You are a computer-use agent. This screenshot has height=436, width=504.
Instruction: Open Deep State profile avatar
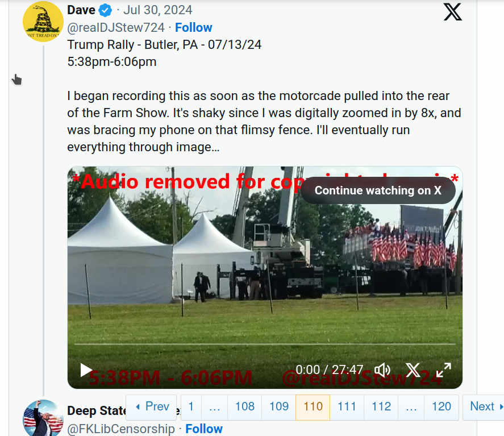pos(43,419)
